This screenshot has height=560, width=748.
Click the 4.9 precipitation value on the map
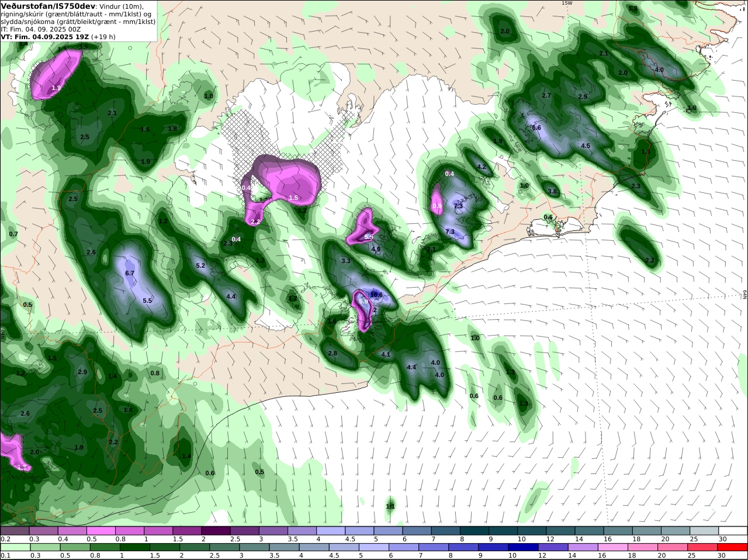pyautogui.click(x=376, y=249)
